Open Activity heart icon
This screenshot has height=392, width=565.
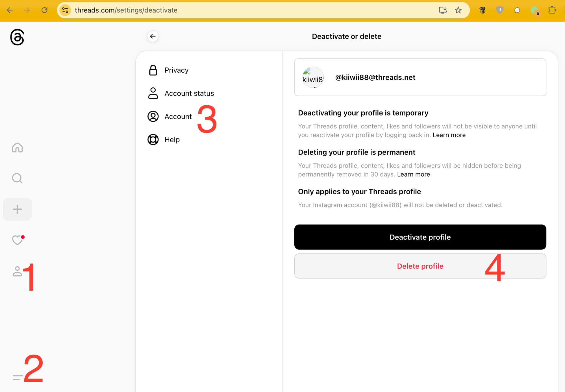click(18, 240)
